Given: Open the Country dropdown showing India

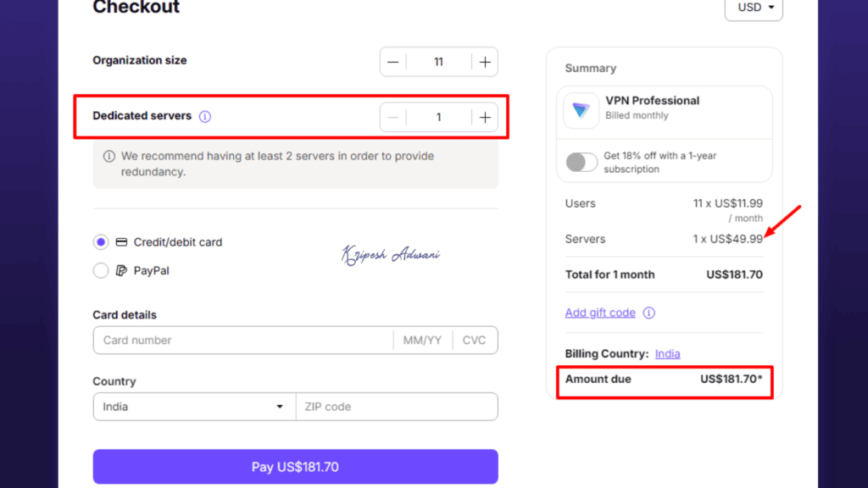Looking at the screenshot, I should [193, 407].
